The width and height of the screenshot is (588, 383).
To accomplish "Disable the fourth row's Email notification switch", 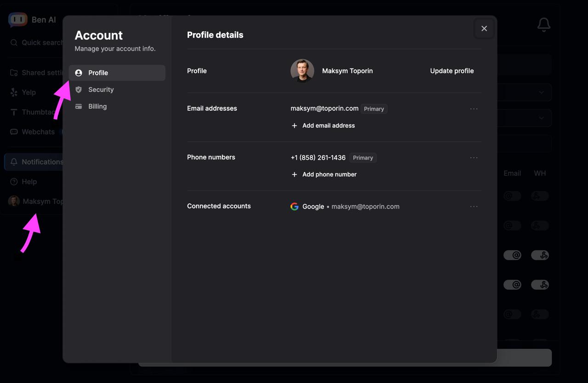I will (512, 285).
